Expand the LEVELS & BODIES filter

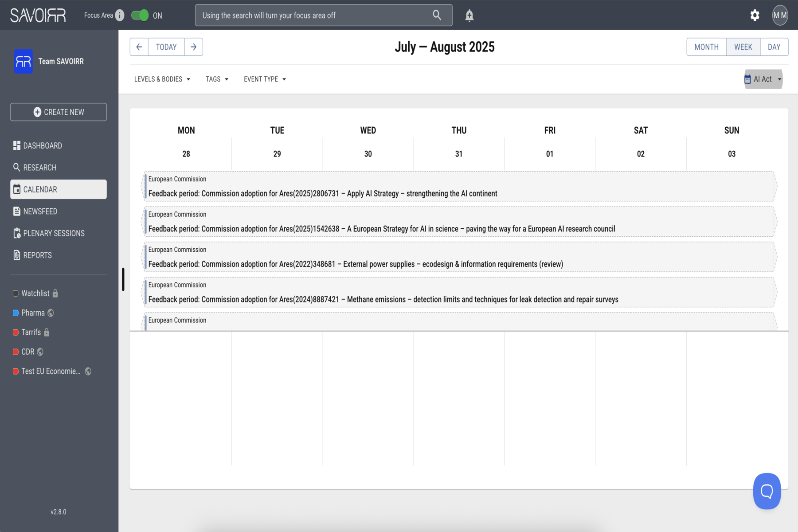click(x=162, y=79)
